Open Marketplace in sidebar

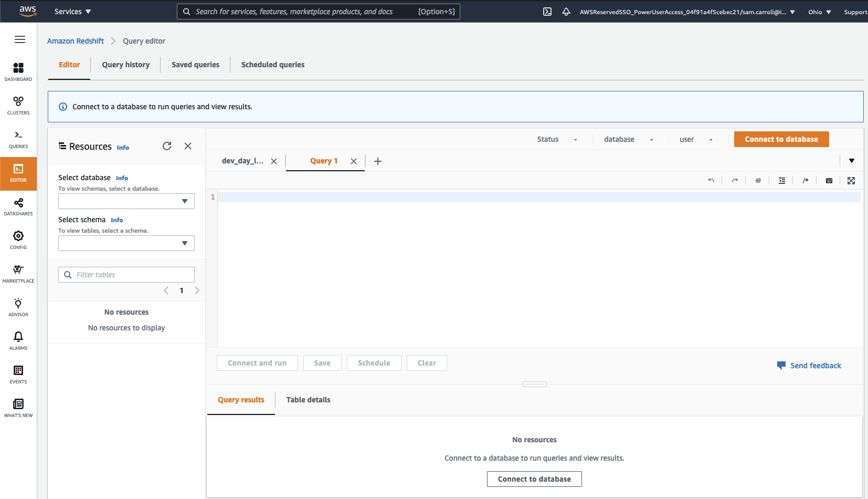pos(18,274)
